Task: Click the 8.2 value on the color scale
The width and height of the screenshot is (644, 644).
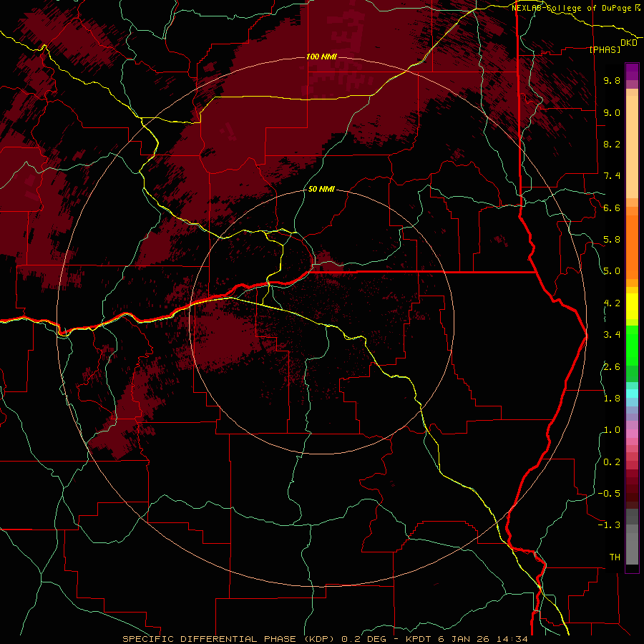Action: 612,144
